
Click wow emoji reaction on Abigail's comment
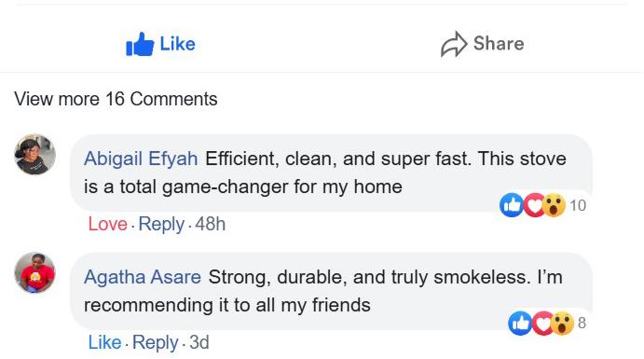[x=554, y=204]
